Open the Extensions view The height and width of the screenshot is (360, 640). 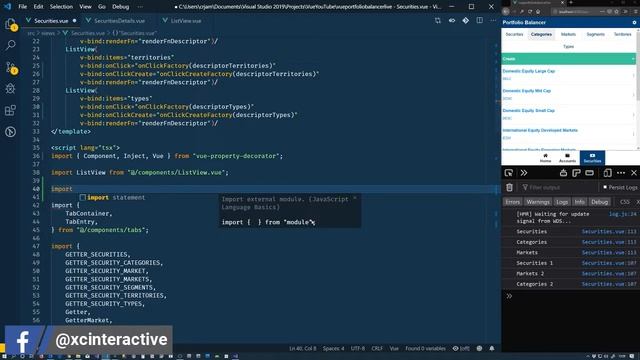(x=11, y=110)
